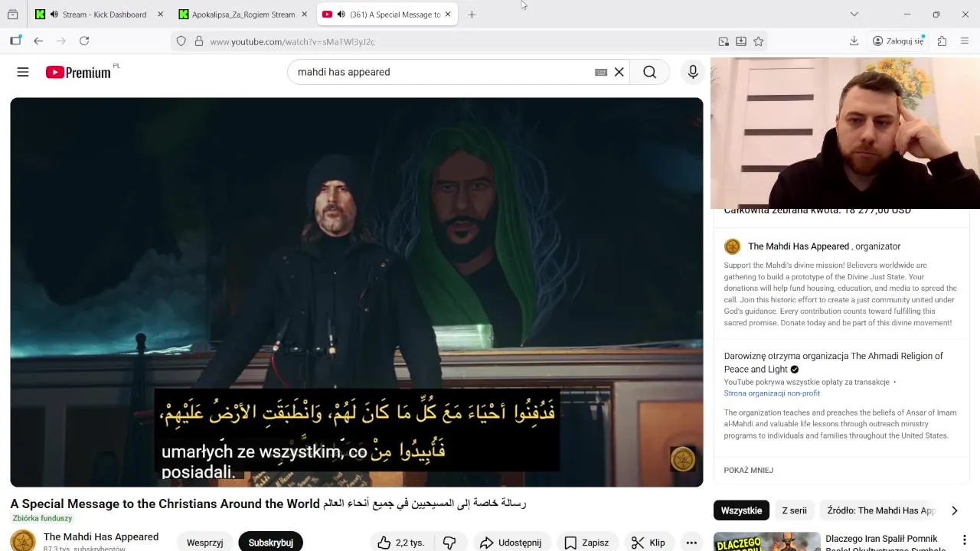Mute audio on the YouTube tab
Viewport: 980px width, 551px height.
coord(341,15)
